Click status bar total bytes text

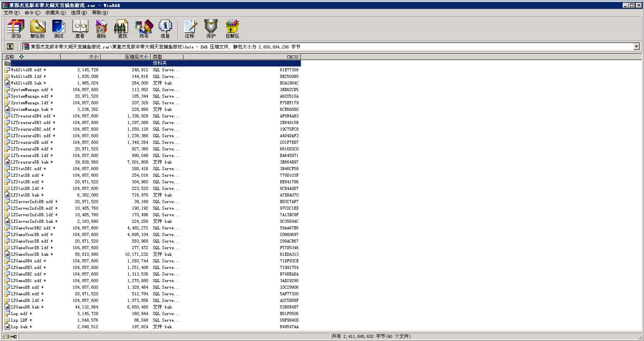371,336
